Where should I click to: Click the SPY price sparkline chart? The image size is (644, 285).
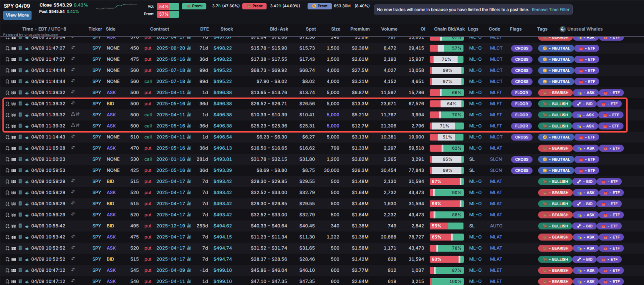pos(116,7)
